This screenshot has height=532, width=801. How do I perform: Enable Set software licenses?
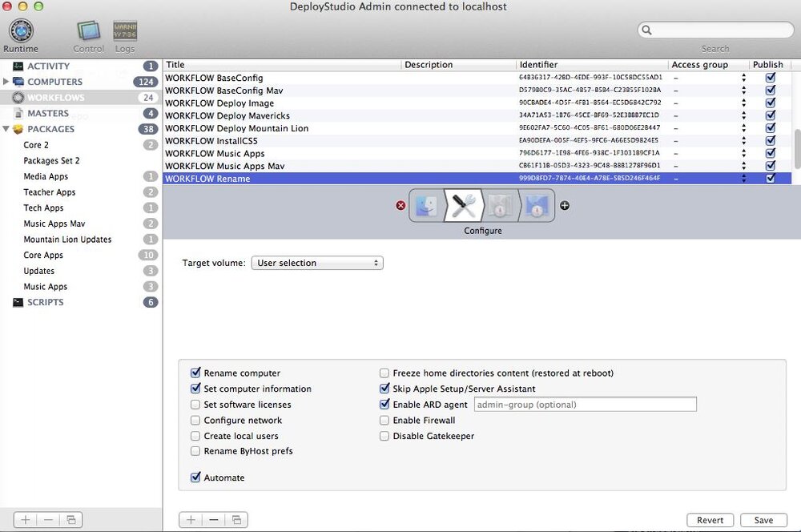[195, 405]
